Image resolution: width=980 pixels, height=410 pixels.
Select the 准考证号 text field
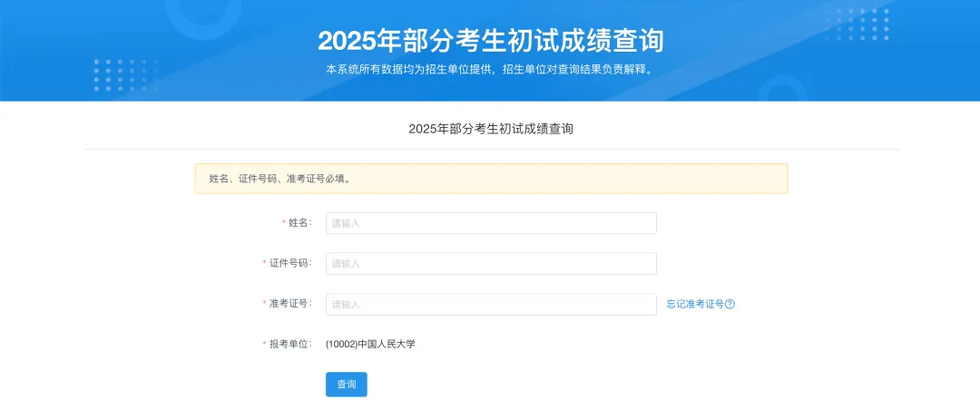[491, 305]
